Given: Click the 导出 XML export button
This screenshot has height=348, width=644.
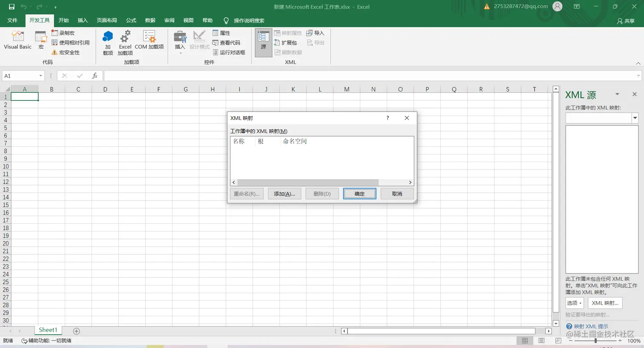Looking at the screenshot, I should point(316,43).
